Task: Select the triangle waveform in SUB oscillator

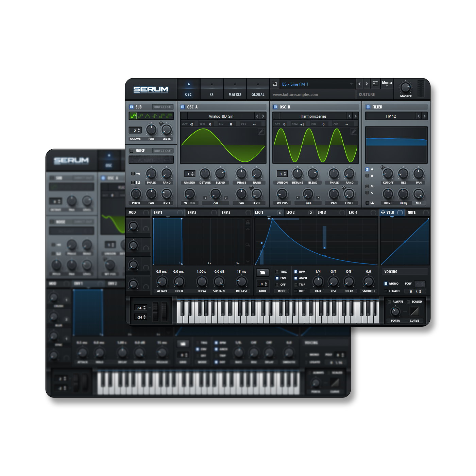Action: pos(148,116)
